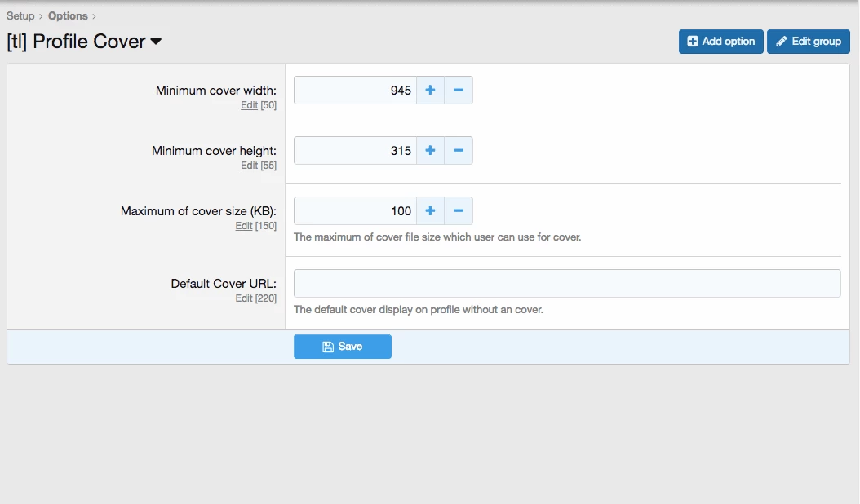Click the 'Maximum of cover size (KB):' label
The height and width of the screenshot is (504, 860).
click(x=198, y=211)
